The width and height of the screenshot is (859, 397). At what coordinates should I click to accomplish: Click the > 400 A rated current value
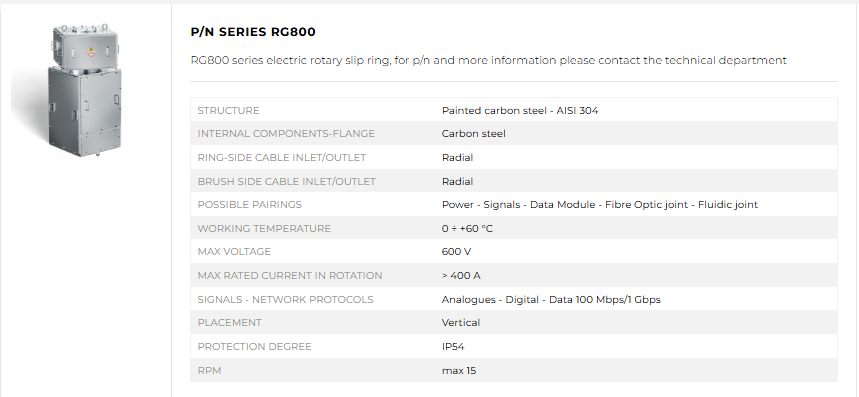pyautogui.click(x=461, y=275)
